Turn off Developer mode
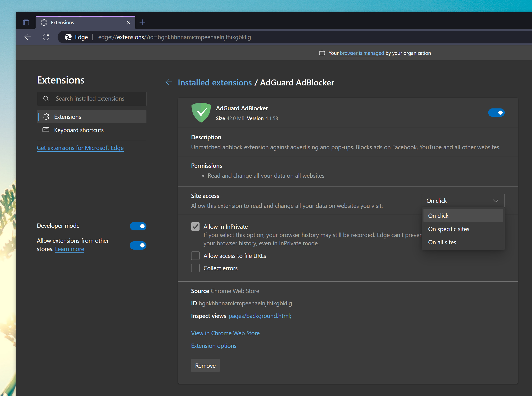The height and width of the screenshot is (396, 532). (138, 226)
